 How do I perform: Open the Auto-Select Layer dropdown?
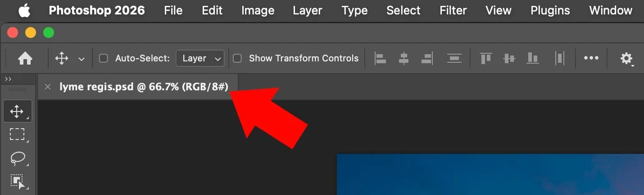tap(200, 58)
